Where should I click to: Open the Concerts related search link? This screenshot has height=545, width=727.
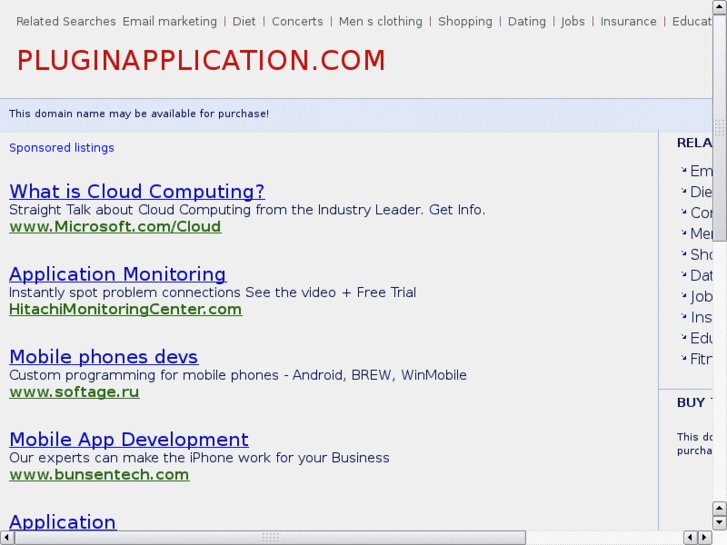297,22
